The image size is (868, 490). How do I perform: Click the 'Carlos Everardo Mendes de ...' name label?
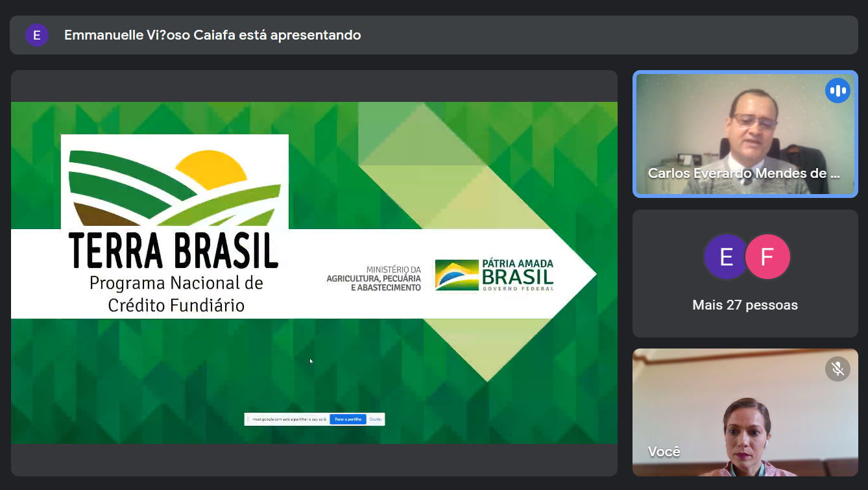744,173
